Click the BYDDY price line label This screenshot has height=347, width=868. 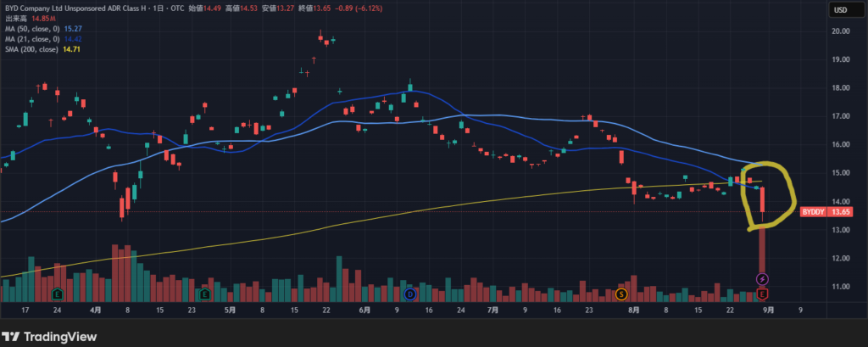(x=813, y=212)
